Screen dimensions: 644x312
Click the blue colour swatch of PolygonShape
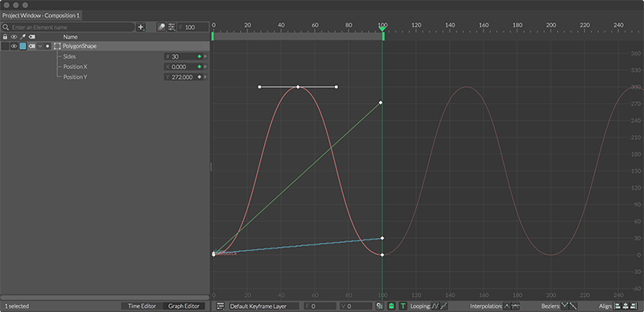point(23,47)
